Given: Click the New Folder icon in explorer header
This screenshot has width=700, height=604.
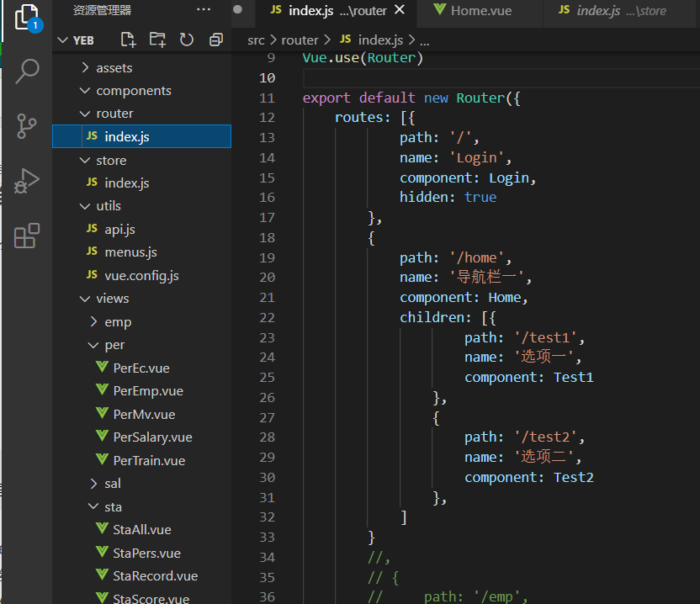Looking at the screenshot, I should pos(157,40).
